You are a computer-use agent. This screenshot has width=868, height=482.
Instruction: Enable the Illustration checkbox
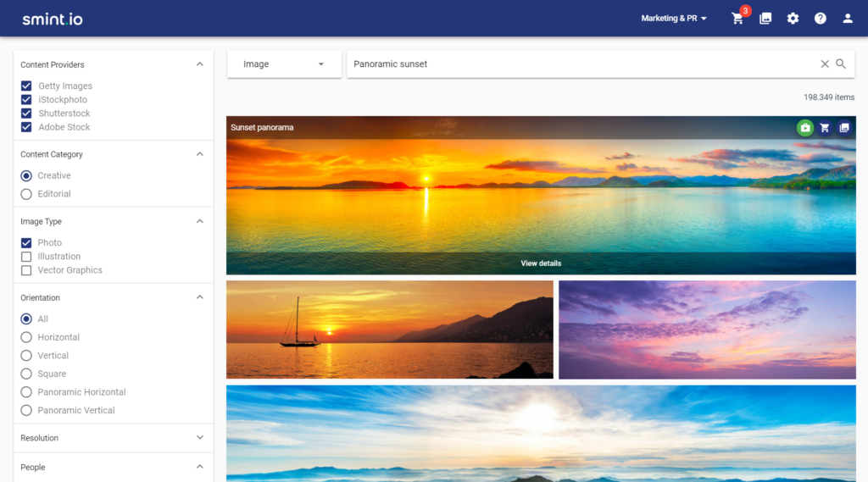pos(26,257)
